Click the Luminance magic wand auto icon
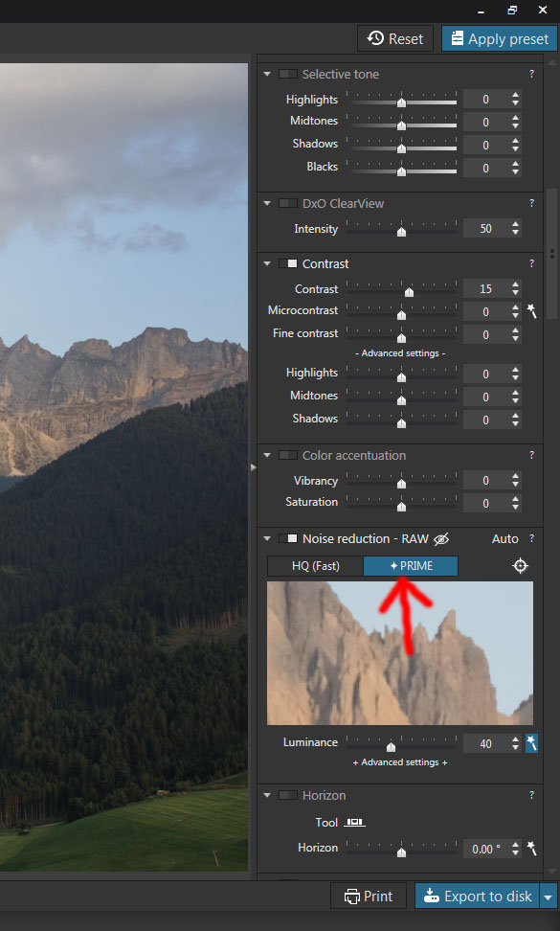The height and width of the screenshot is (931, 560). pos(531,742)
